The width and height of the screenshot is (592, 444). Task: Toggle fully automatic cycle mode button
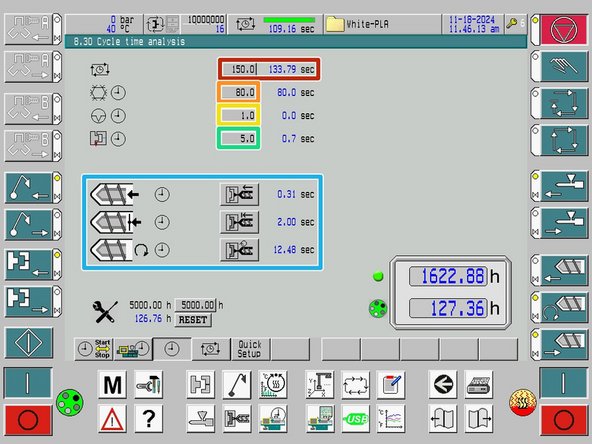[564, 140]
